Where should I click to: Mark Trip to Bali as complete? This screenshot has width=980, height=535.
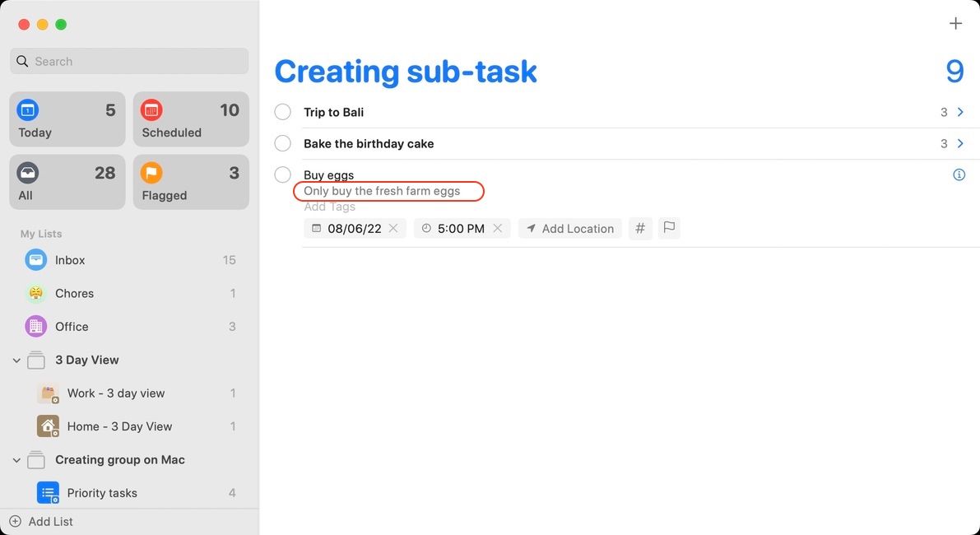282,112
